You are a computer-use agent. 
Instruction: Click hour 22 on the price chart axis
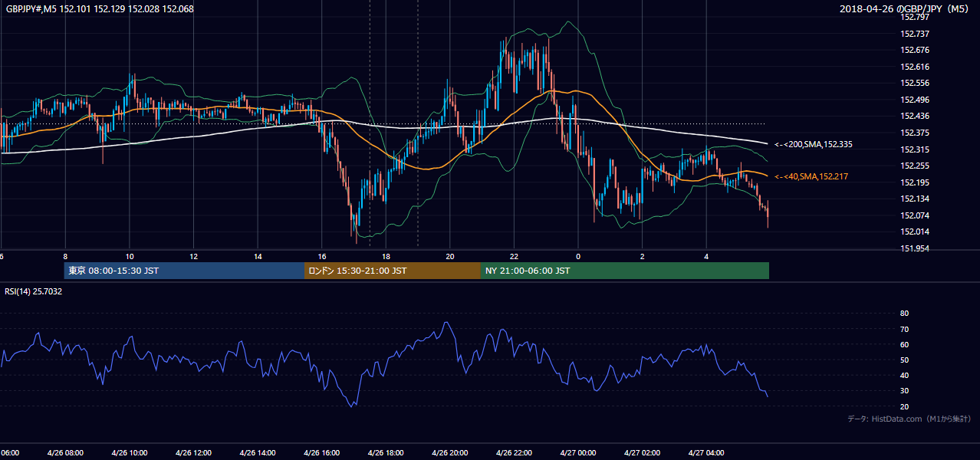point(514,257)
